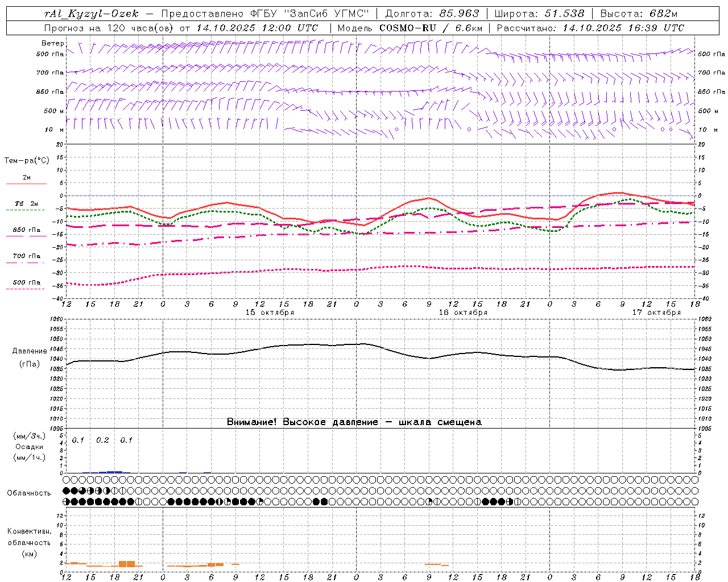Click the tallest orange convective cloud bar
Screen dimensions: 728x582
tap(127, 564)
